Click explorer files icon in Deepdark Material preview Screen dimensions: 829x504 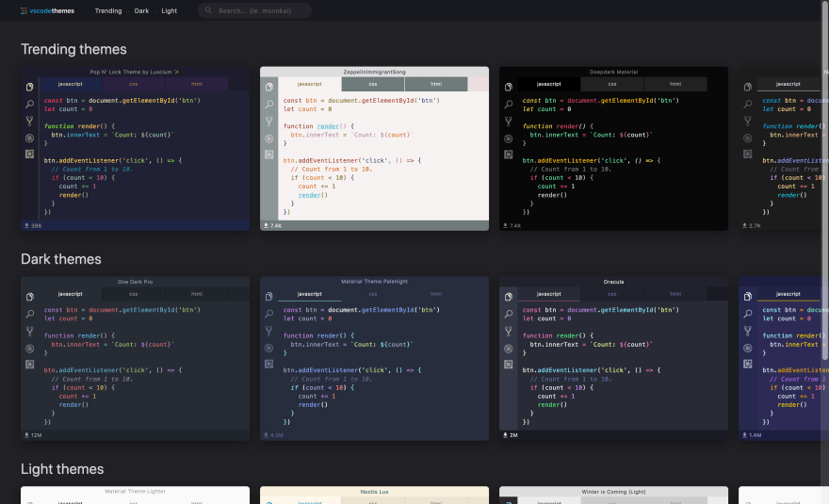(509, 87)
